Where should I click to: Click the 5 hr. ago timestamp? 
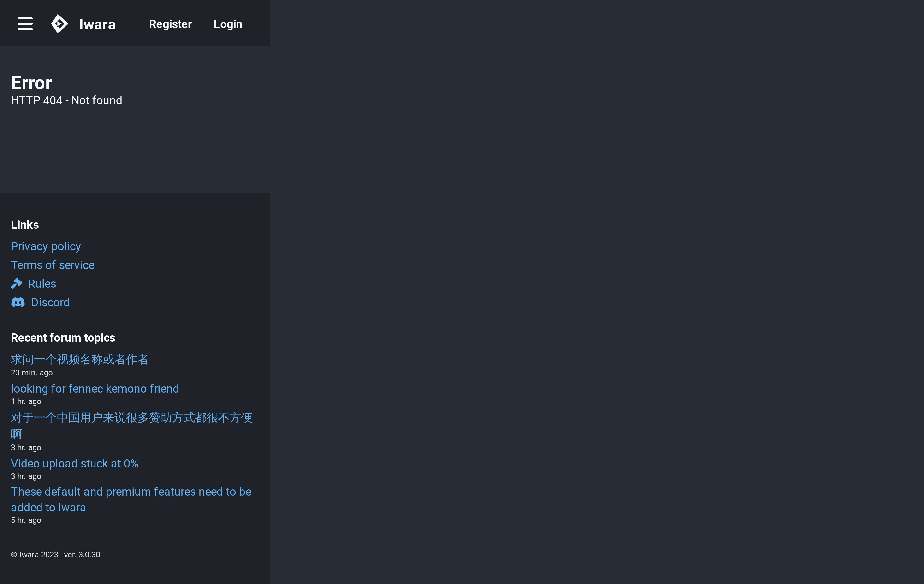coord(26,520)
